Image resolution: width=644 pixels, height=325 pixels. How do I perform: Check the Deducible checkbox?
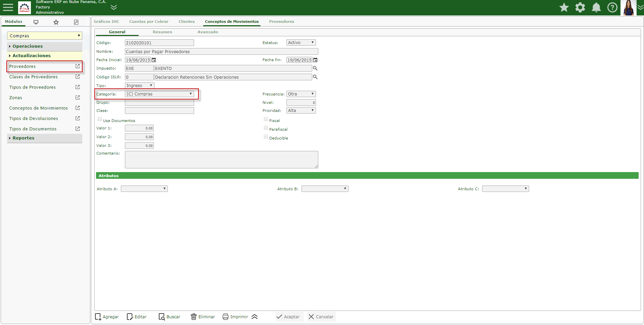point(266,137)
